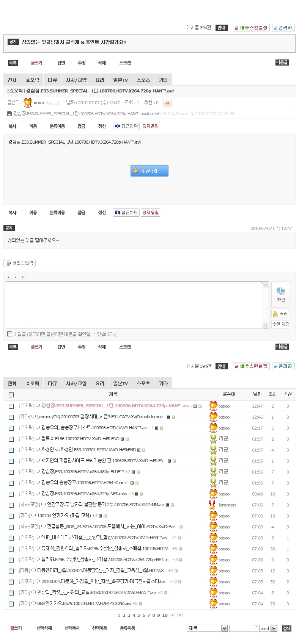
Task: Click the green file icon on the 100704 인기가요 row
Action: 105,516
